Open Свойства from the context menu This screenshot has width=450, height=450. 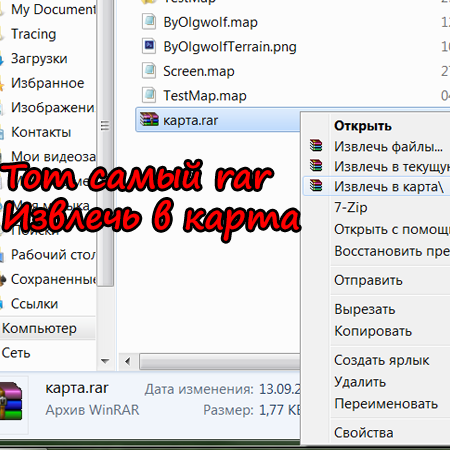click(x=364, y=433)
